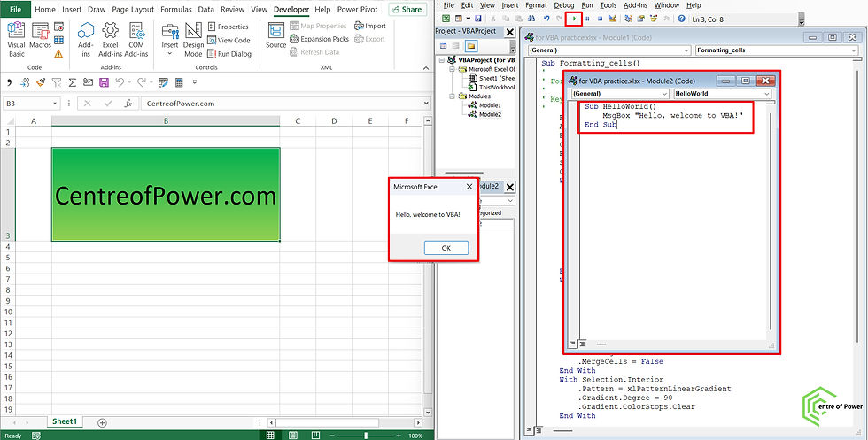868x440 pixels.
Task: Open the File tab in Excel
Action: [16, 10]
